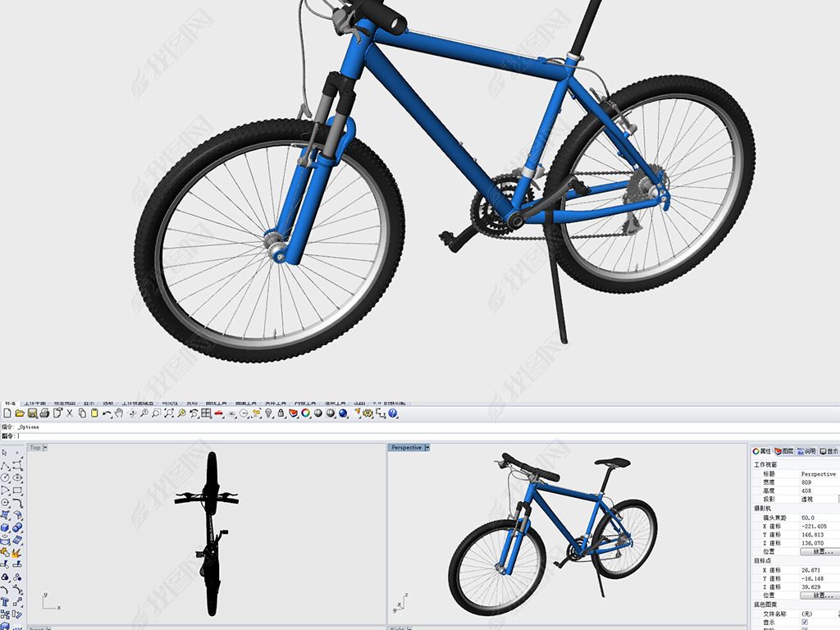Viewport: 840px width, 630px height.
Task: Switch to the 图层 layers tab
Action: (x=783, y=451)
